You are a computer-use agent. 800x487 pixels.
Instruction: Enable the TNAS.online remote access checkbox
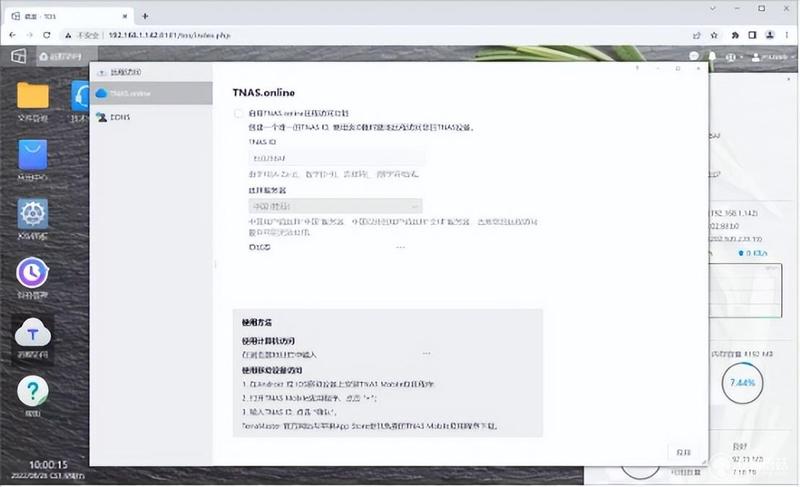tap(238, 113)
